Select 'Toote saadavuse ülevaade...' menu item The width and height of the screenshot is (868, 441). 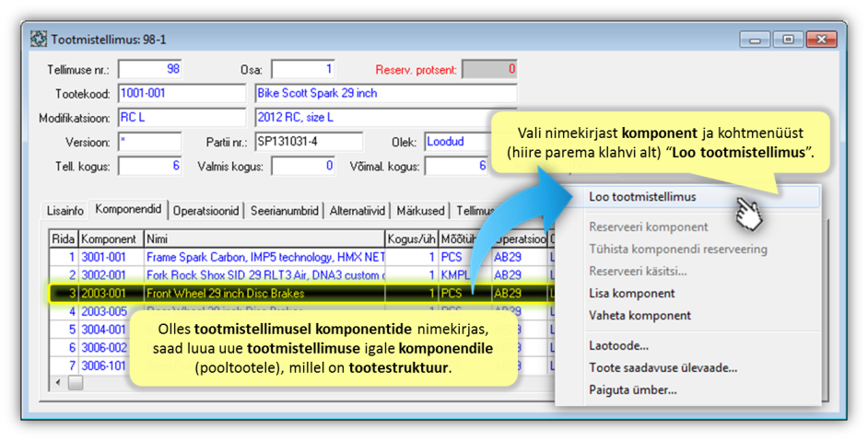(663, 368)
